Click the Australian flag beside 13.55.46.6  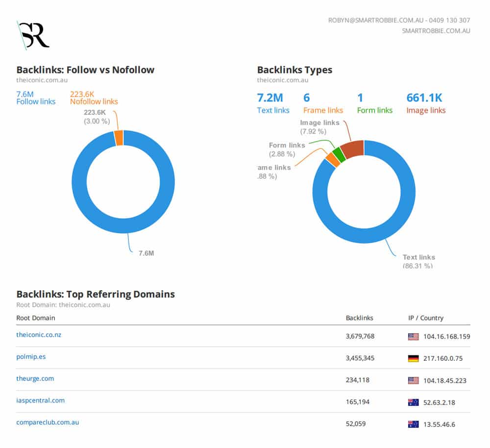413,424
